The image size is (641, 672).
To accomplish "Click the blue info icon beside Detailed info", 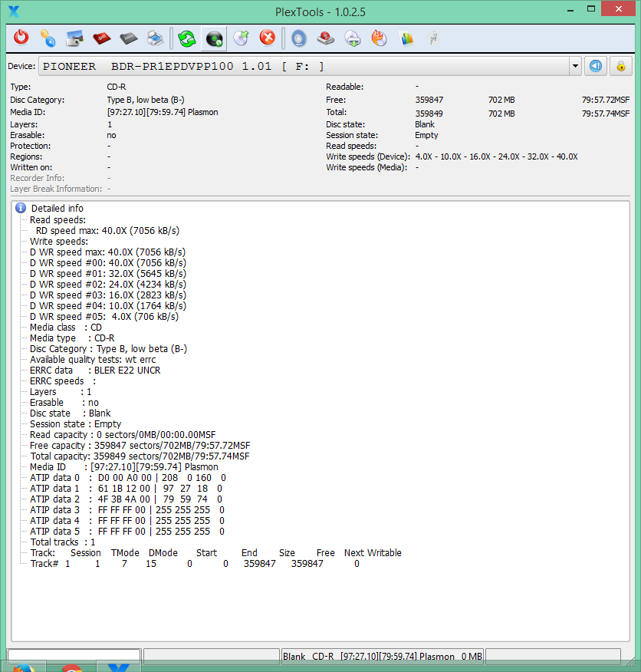I will point(21,208).
